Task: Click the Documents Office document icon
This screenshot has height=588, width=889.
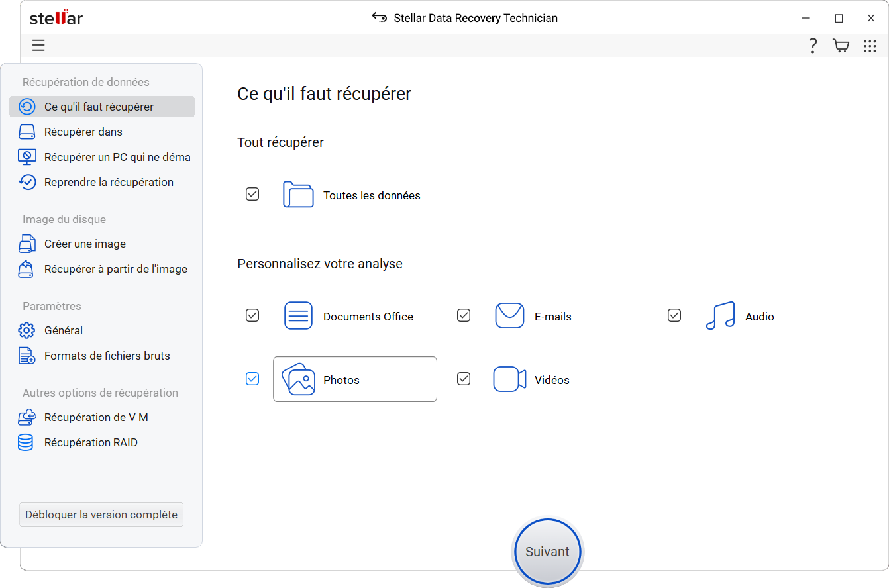Action: (x=298, y=316)
